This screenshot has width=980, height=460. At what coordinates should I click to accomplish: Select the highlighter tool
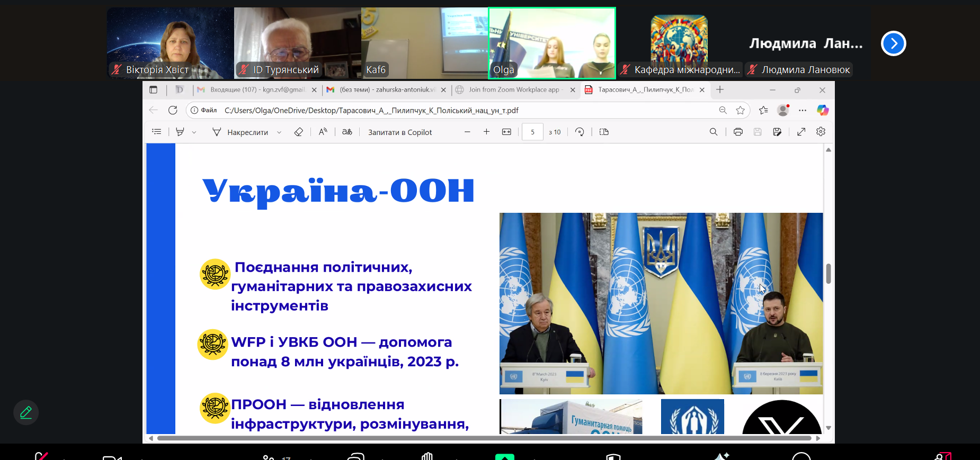(180, 132)
